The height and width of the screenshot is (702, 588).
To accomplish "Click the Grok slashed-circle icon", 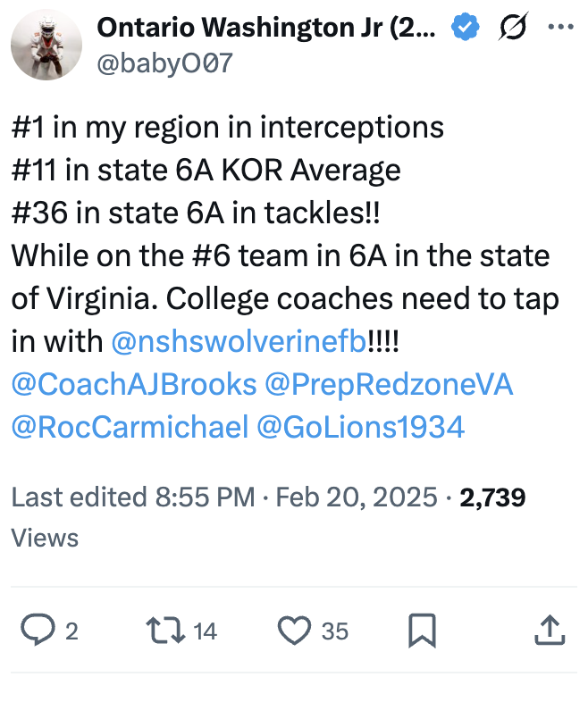I will (512, 28).
